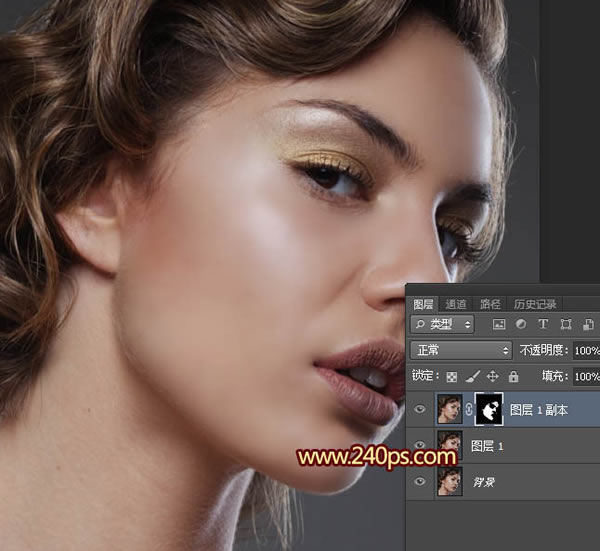Viewport: 600px width, 551px height.
Task: Hide the 图层 1 layer
Action: [420, 445]
